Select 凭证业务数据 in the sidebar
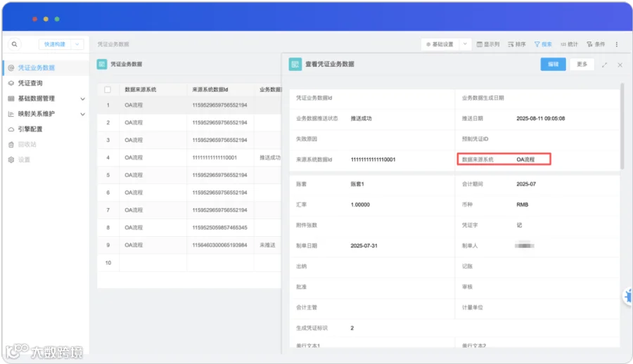This screenshot has width=633, height=364. (37, 67)
